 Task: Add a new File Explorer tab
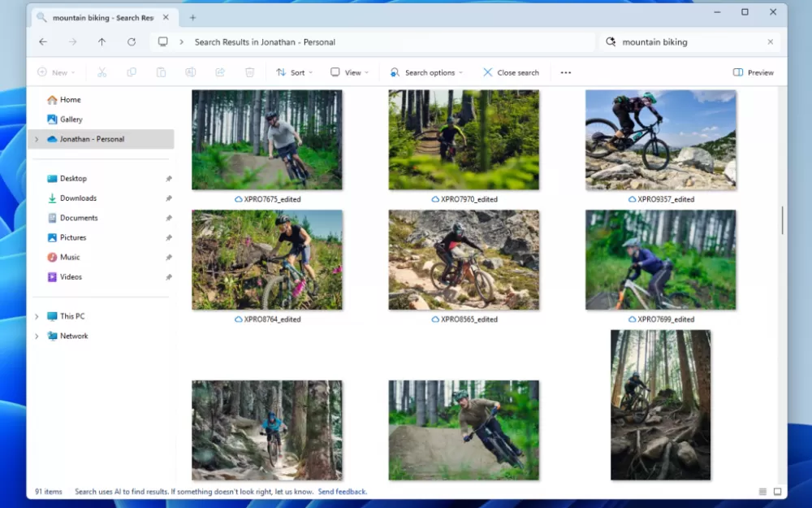[192, 18]
